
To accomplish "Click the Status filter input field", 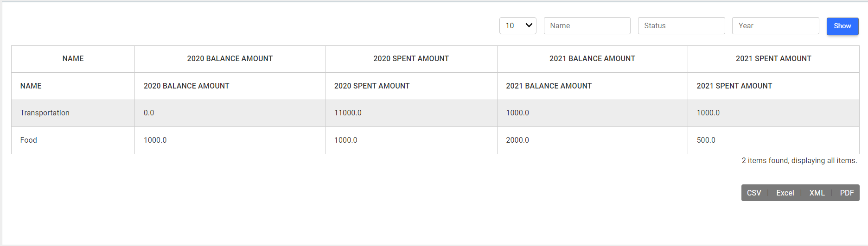I will 681,25.
